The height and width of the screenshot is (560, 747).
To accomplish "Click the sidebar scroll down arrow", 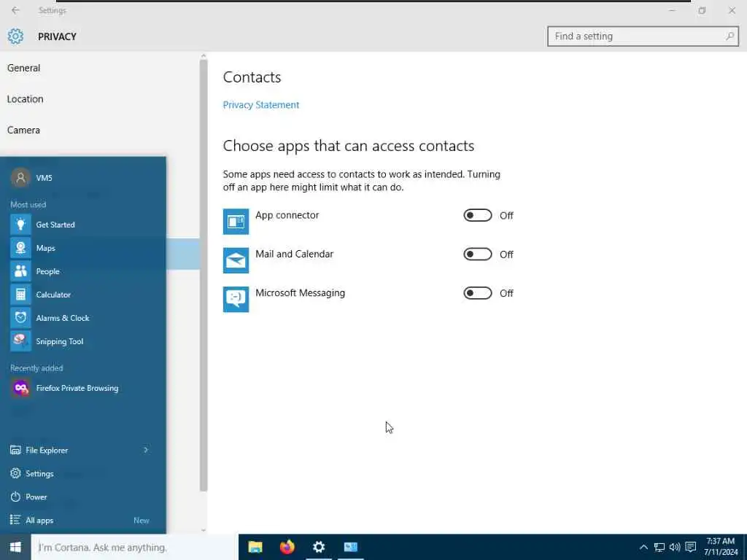I will 204,529.
